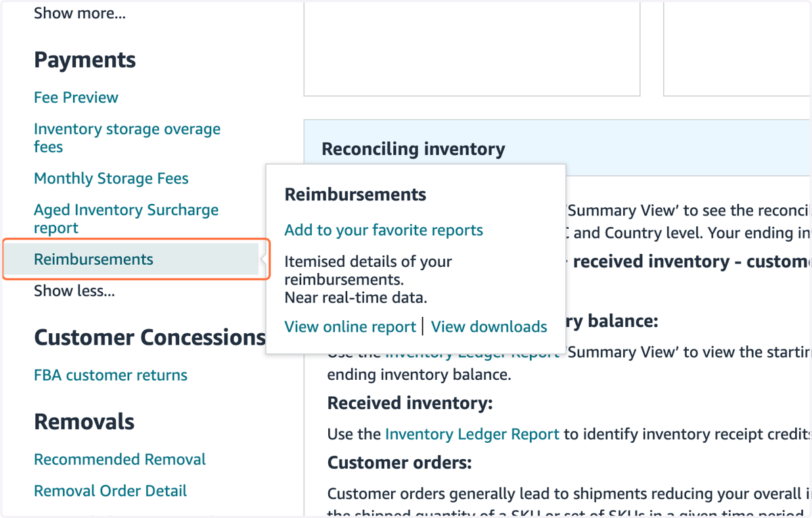The image size is (812, 518).
Task: Open the Removal Order Detail report
Action: coord(110,491)
